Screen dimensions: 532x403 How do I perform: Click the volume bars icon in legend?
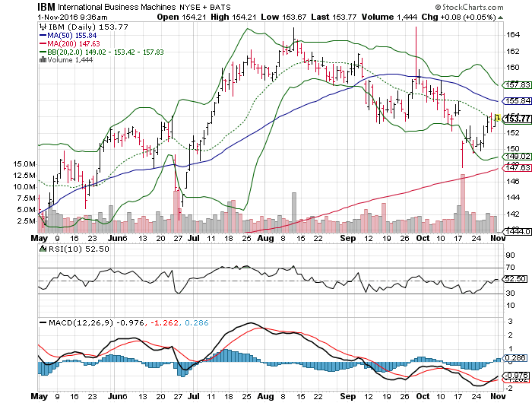coord(43,60)
